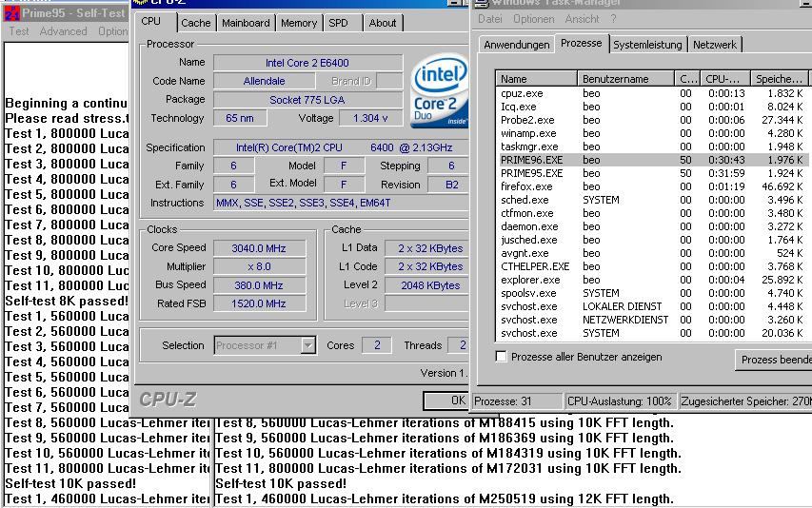Select the highlighted PRIME96.EXE process
812x508 pixels.
[x=651, y=160]
